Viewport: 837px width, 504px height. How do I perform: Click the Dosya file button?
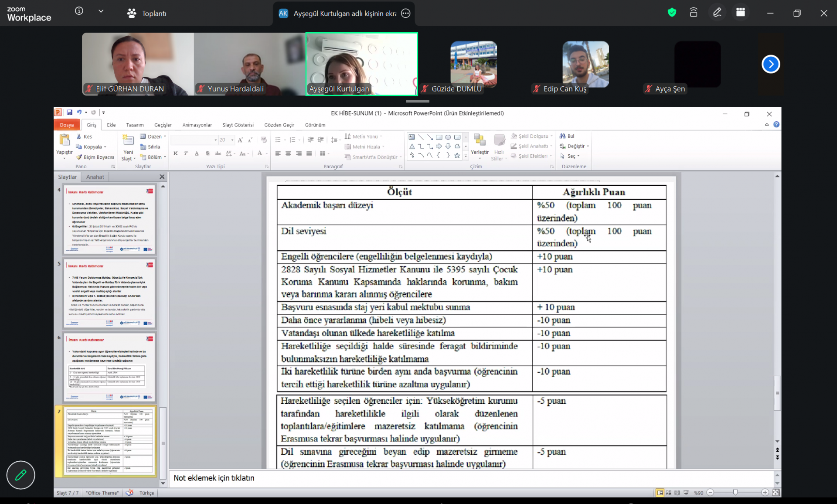pos(67,125)
